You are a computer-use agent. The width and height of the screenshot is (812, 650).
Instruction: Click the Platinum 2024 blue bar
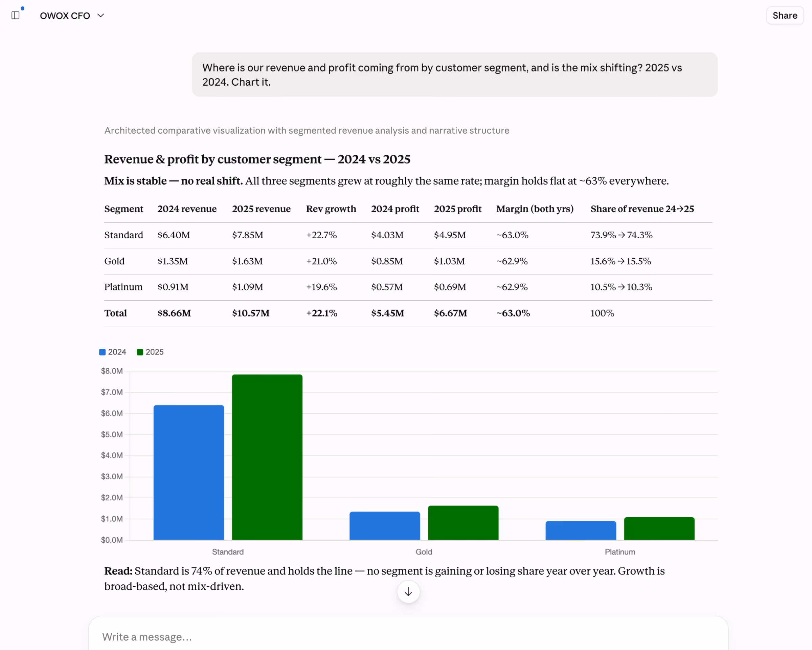[x=581, y=530]
